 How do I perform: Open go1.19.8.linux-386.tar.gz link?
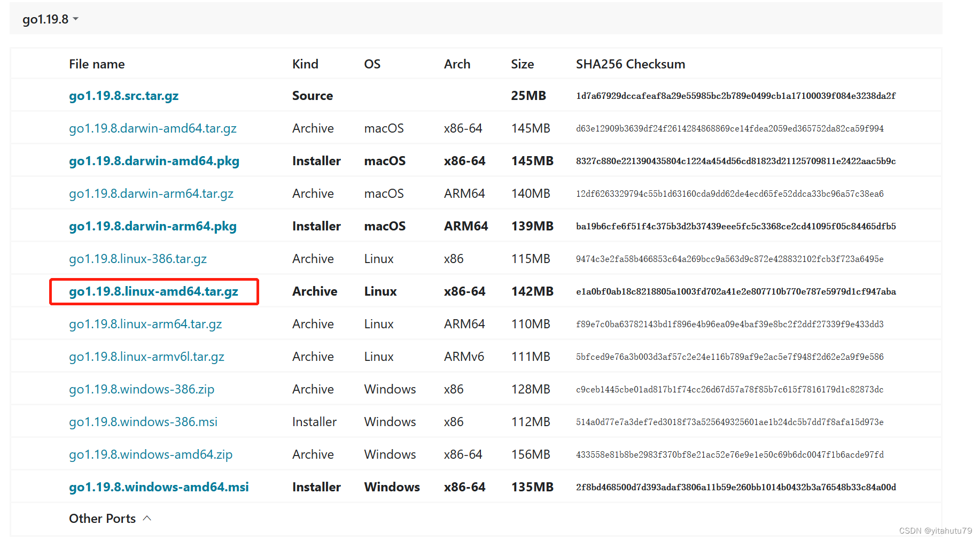click(x=137, y=259)
